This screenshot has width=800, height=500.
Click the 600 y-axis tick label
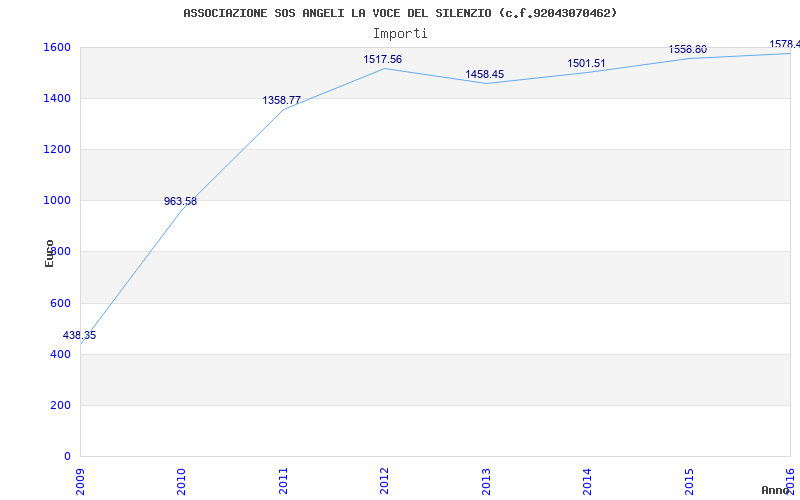point(60,303)
